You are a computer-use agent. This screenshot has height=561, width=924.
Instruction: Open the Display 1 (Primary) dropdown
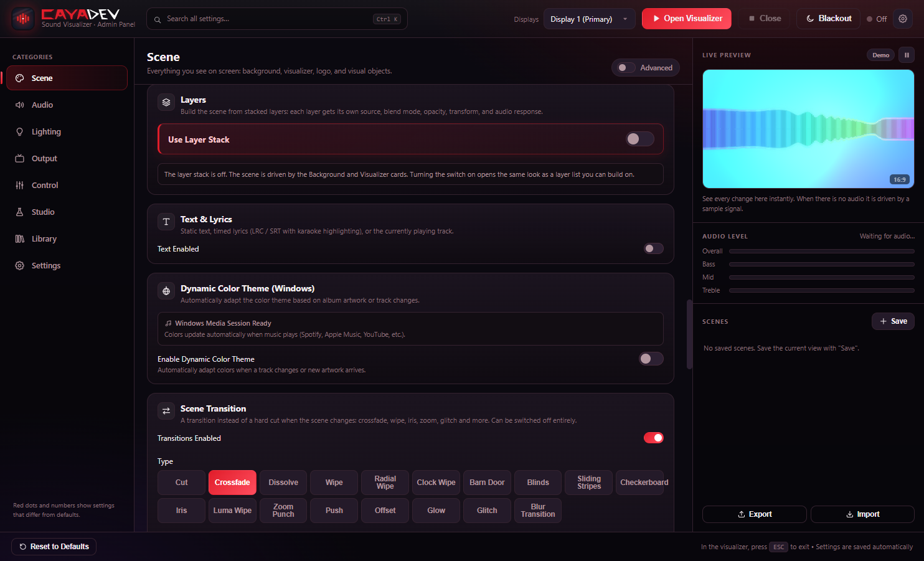click(590, 19)
